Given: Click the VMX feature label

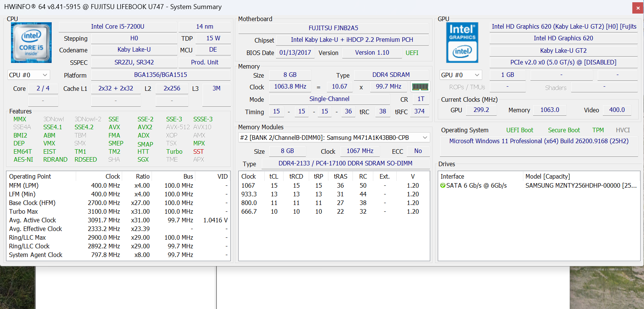Looking at the screenshot, I should pyautogui.click(x=49, y=143).
